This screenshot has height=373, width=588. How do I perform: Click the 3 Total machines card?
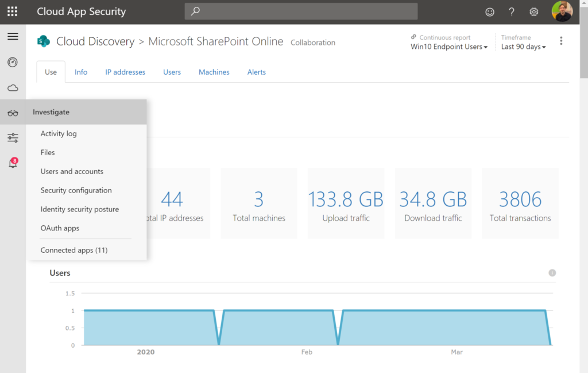click(x=259, y=203)
